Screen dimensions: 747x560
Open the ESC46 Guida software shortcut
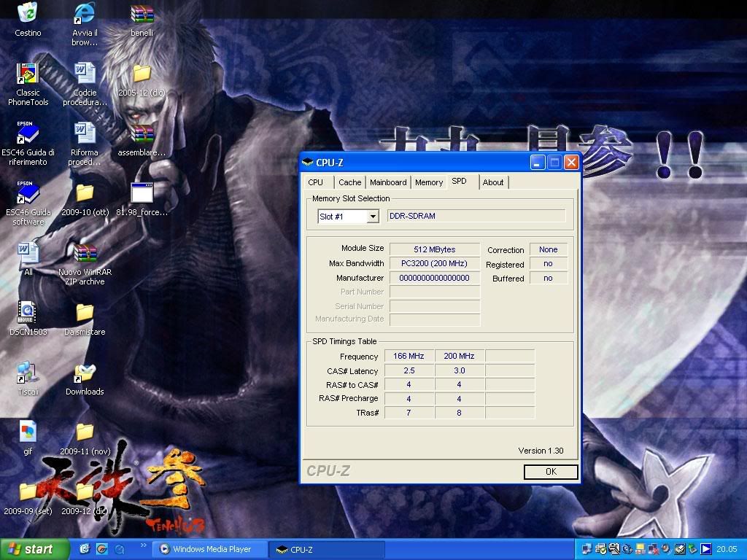pos(28,192)
